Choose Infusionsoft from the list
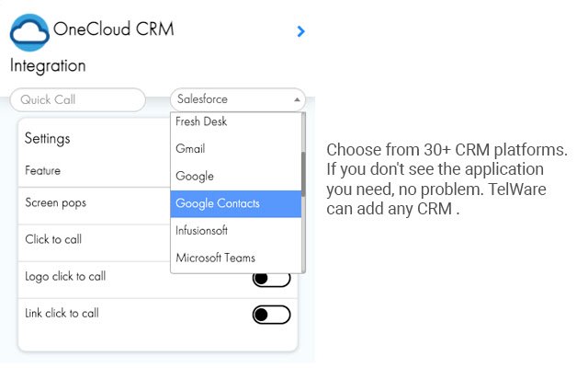588x368 pixels. click(x=236, y=231)
